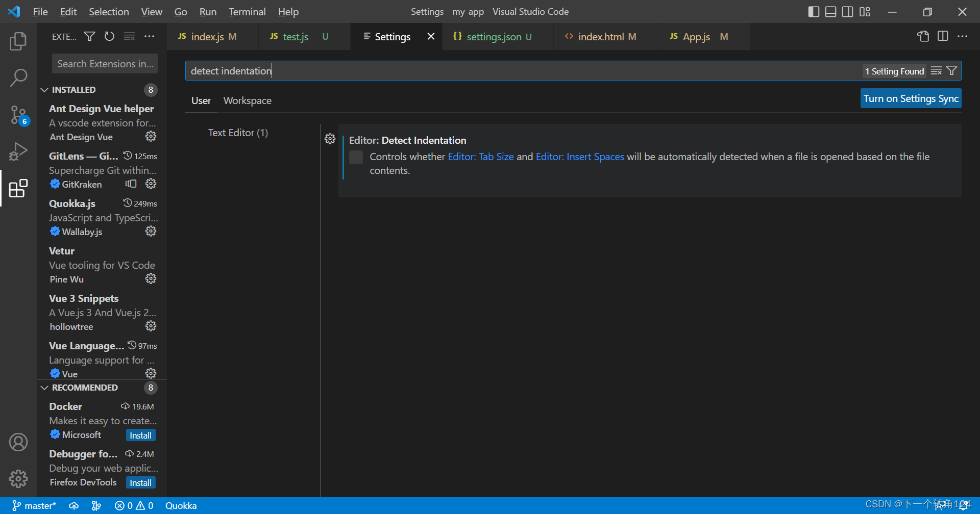Image resolution: width=980 pixels, height=514 pixels.
Task: Toggle secondary side bar layout icon
Action: click(847, 12)
